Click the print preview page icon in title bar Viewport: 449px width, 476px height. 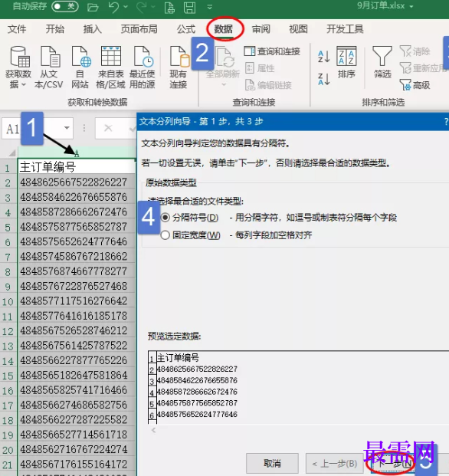coord(169,7)
